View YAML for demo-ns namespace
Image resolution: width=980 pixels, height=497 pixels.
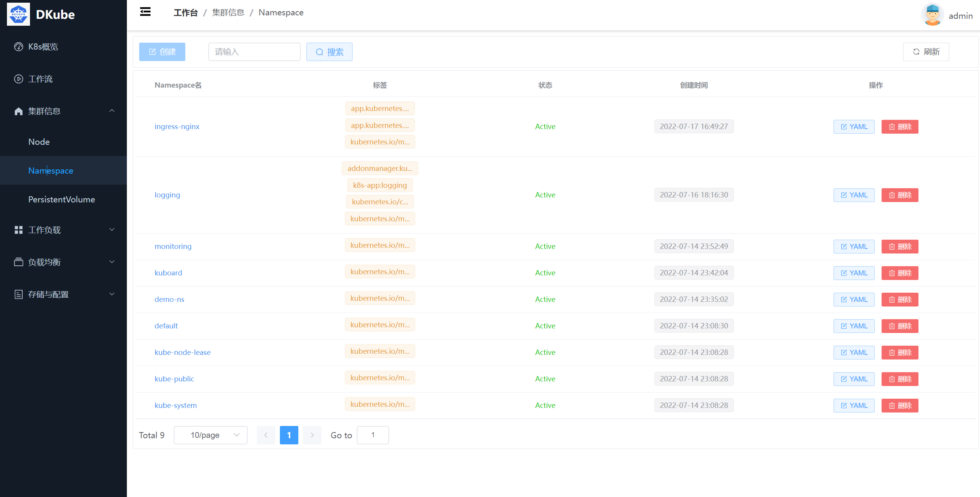(x=854, y=300)
